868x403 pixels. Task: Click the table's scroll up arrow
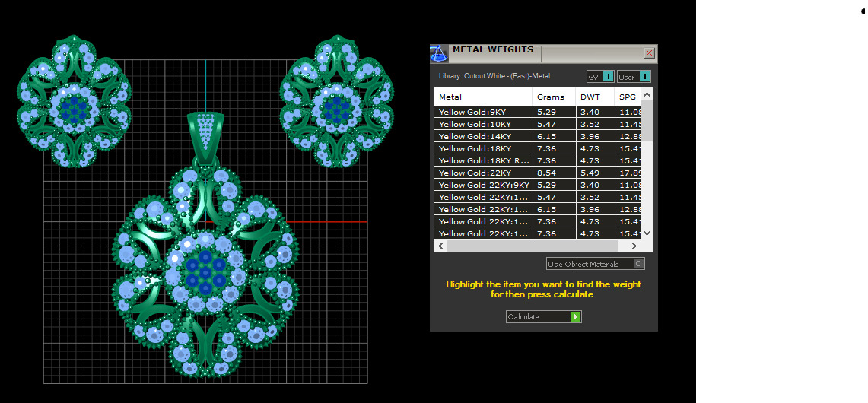click(647, 94)
